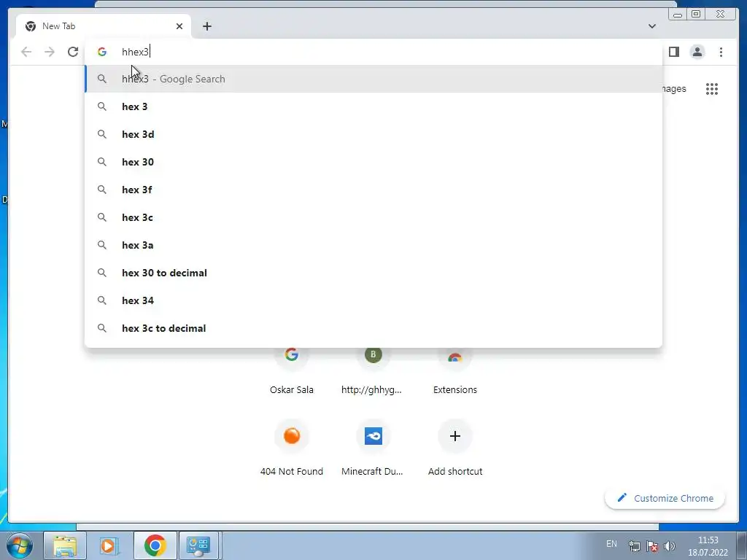
Task: Pick the 'hex 3c' suggestion
Action: point(373,217)
